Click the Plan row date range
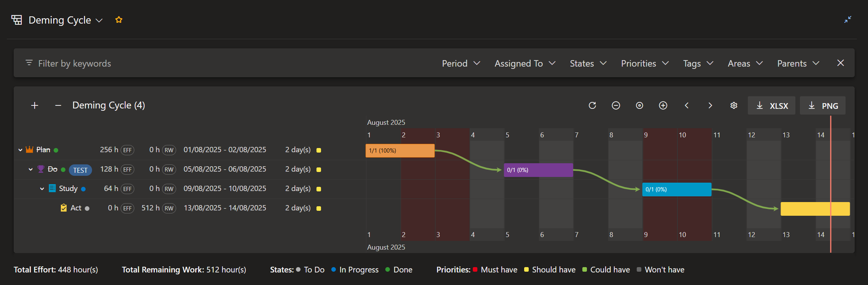Screen dimensions: 868x285 pyautogui.click(x=225, y=150)
